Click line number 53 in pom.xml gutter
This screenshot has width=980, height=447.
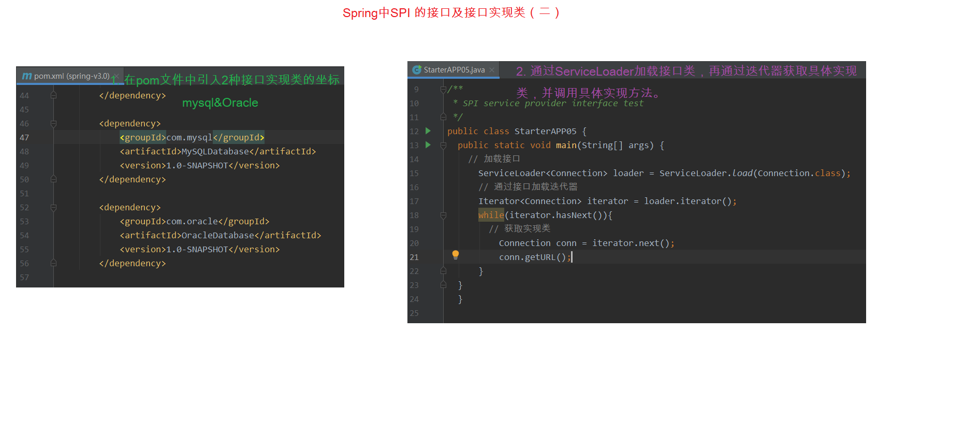pos(24,222)
